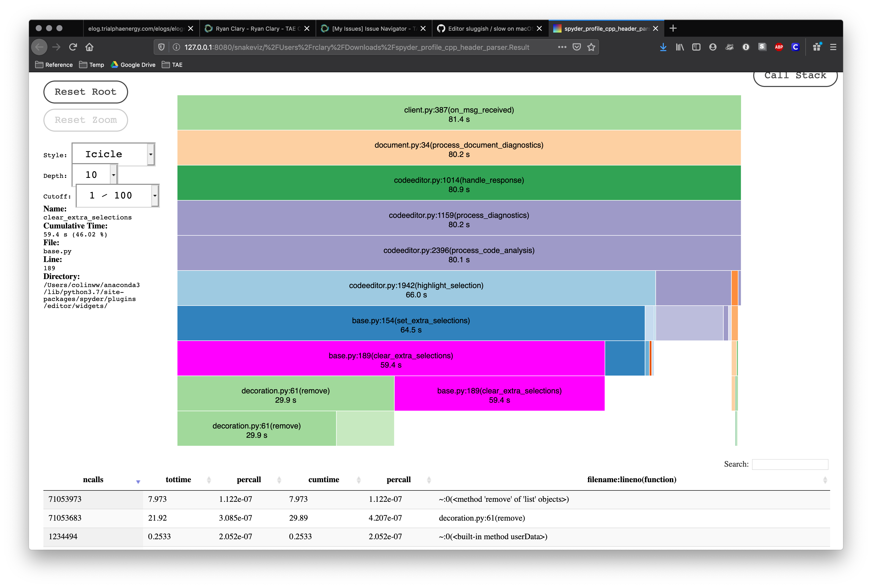
Task: Click the Firefox reload page icon
Action: coord(73,47)
